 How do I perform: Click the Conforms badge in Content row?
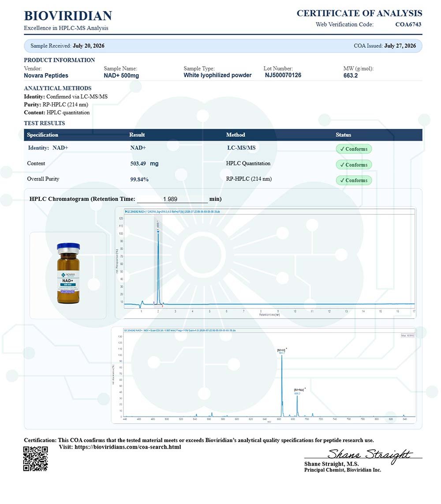(x=354, y=165)
